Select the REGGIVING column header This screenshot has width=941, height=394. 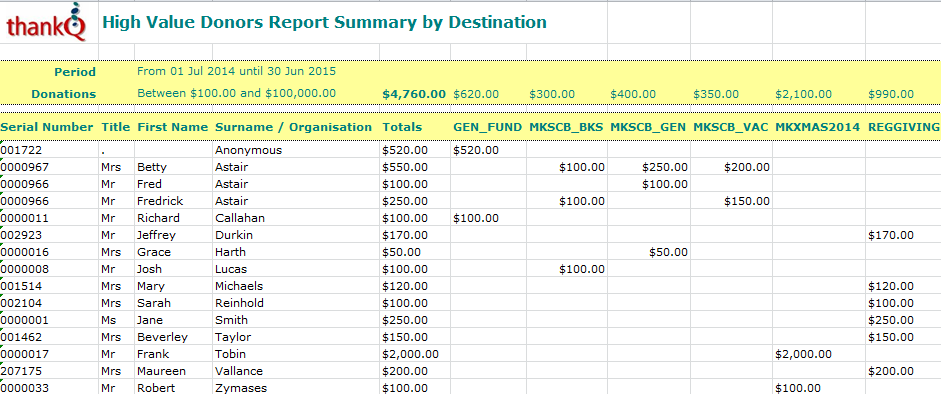[903, 127]
